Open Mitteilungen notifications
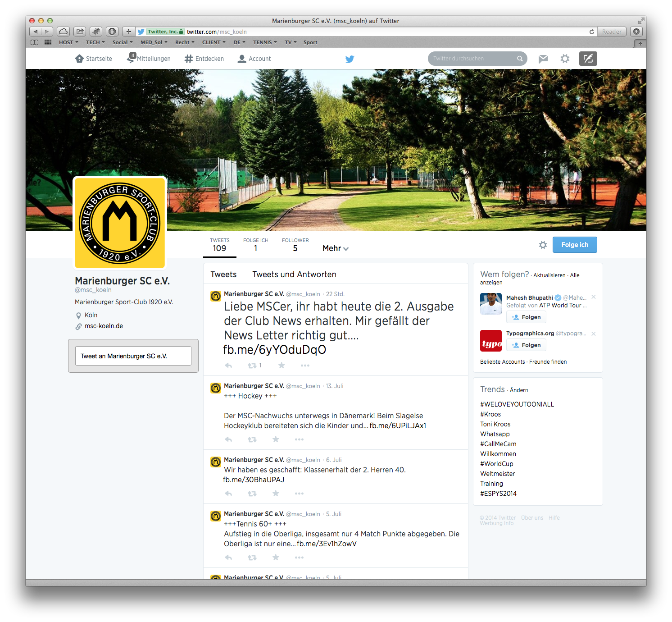 point(149,59)
